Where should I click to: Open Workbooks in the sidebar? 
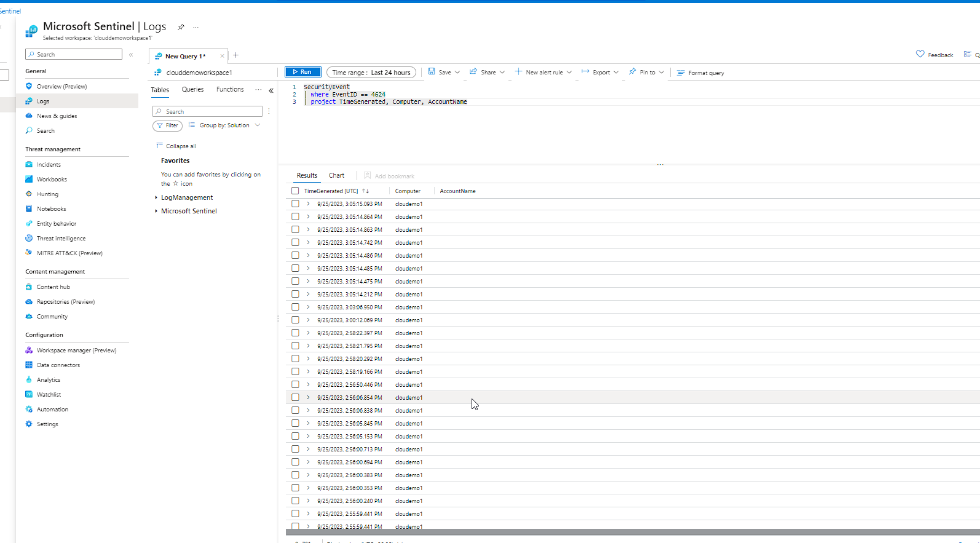(x=52, y=180)
